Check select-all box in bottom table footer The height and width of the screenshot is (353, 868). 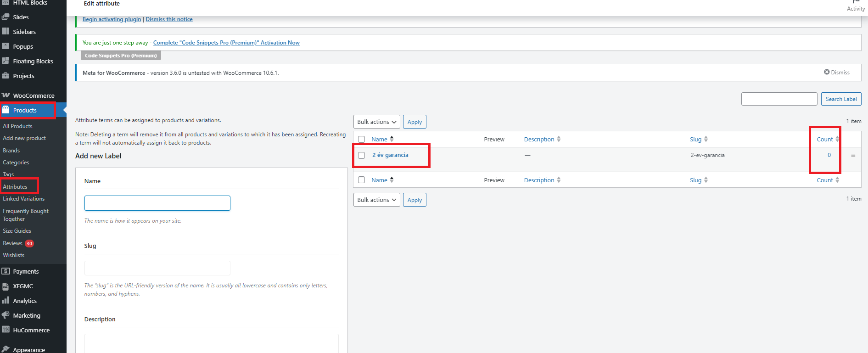pos(362,180)
